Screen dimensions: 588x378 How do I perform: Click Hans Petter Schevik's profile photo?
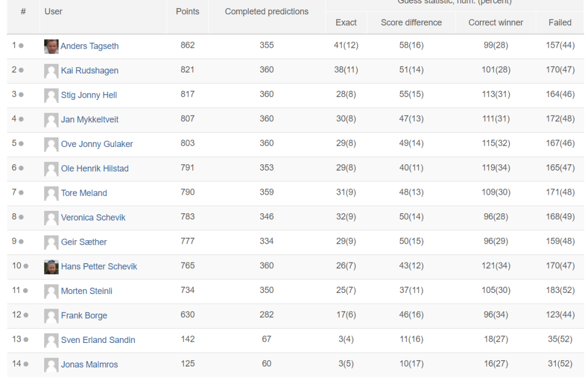click(51, 267)
